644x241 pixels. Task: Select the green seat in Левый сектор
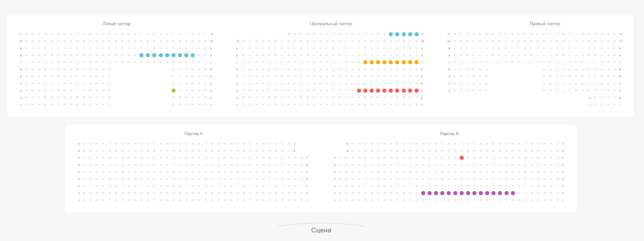tap(173, 91)
